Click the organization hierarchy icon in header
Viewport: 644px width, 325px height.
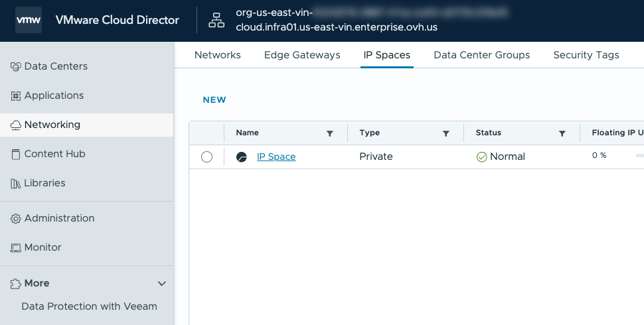[x=216, y=20]
